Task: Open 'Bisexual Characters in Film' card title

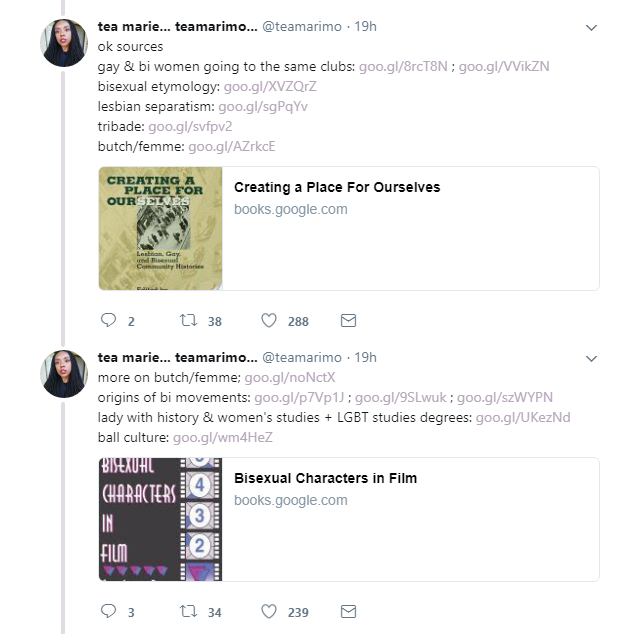Action: coord(325,478)
